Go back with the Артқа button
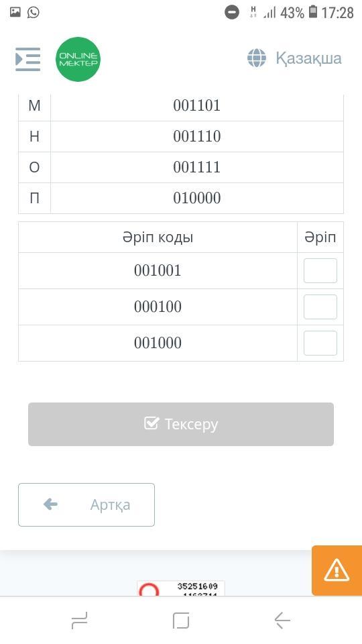The width and height of the screenshot is (362, 644). click(x=86, y=504)
